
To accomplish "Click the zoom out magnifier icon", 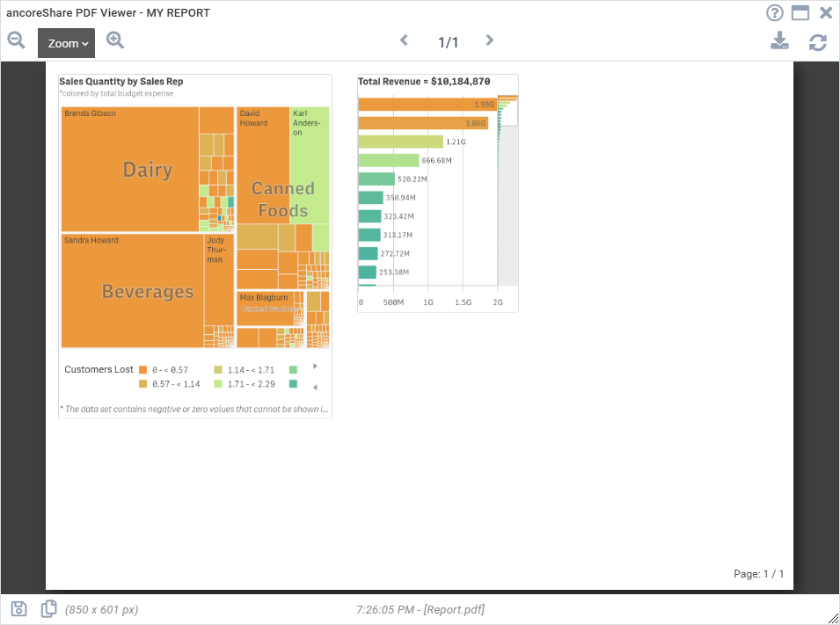I will click(x=16, y=40).
